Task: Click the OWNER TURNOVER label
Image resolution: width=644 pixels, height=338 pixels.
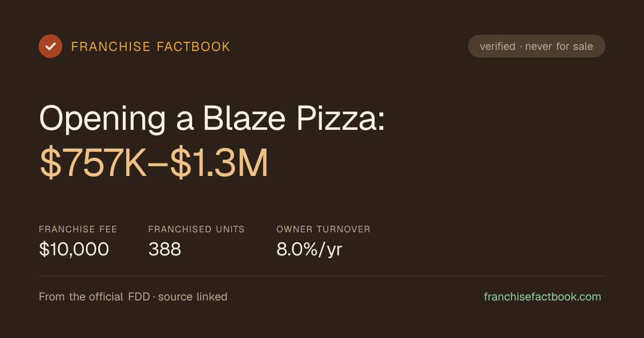Action: tap(324, 229)
